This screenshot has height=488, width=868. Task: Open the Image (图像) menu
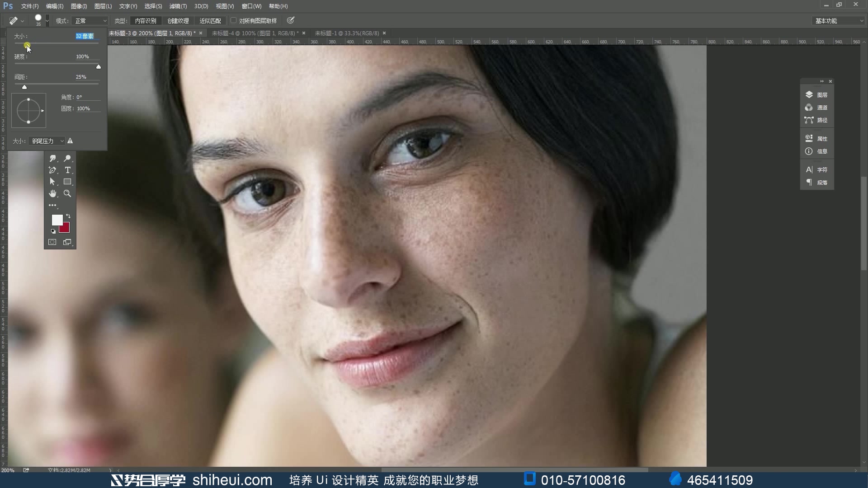pos(79,6)
